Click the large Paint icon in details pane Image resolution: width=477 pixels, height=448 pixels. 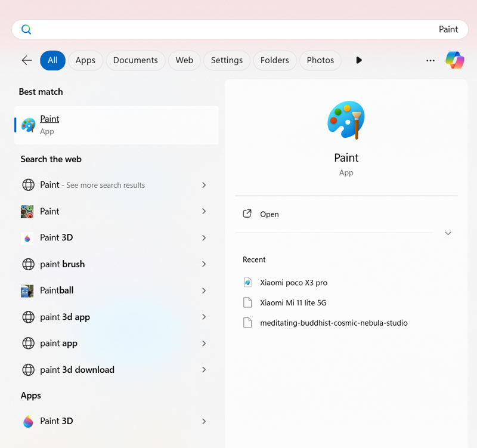[x=346, y=120]
